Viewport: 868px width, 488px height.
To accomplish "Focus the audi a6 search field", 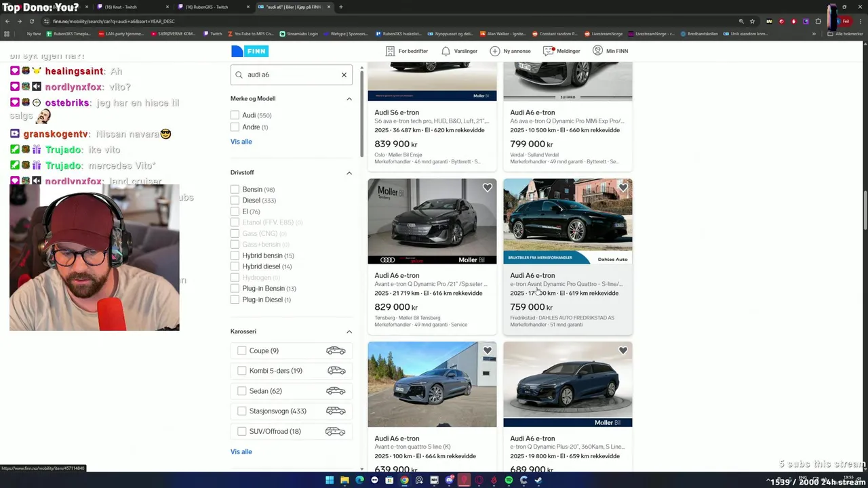I will [x=291, y=75].
